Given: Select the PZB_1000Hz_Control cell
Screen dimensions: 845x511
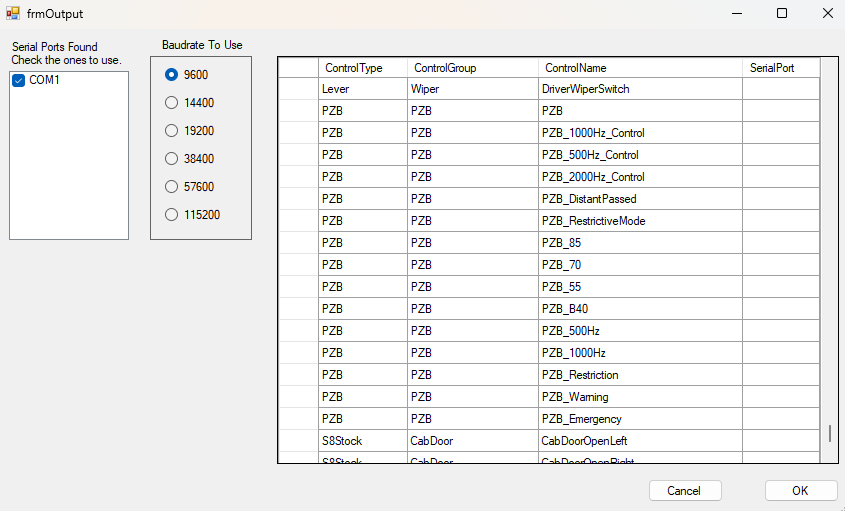Looking at the screenshot, I should tap(640, 133).
